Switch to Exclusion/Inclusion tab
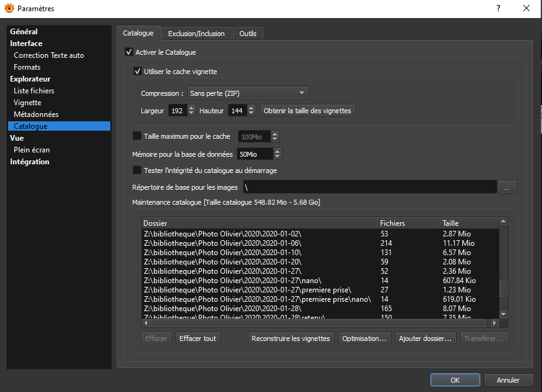Image resolution: width=542 pixels, height=392 pixels. coord(196,34)
